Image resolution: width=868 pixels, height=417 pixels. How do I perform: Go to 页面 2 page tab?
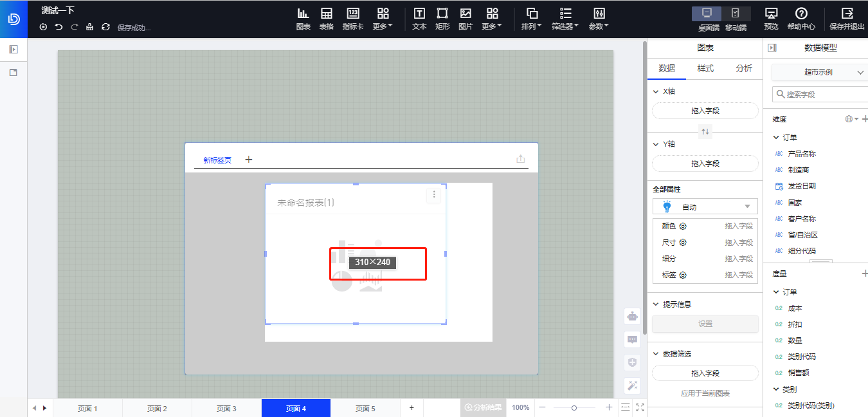point(157,407)
